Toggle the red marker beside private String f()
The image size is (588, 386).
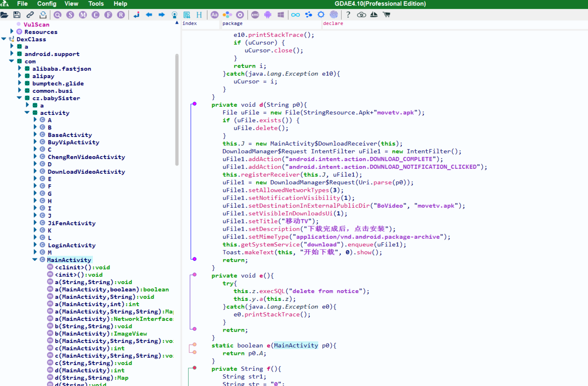(x=194, y=368)
